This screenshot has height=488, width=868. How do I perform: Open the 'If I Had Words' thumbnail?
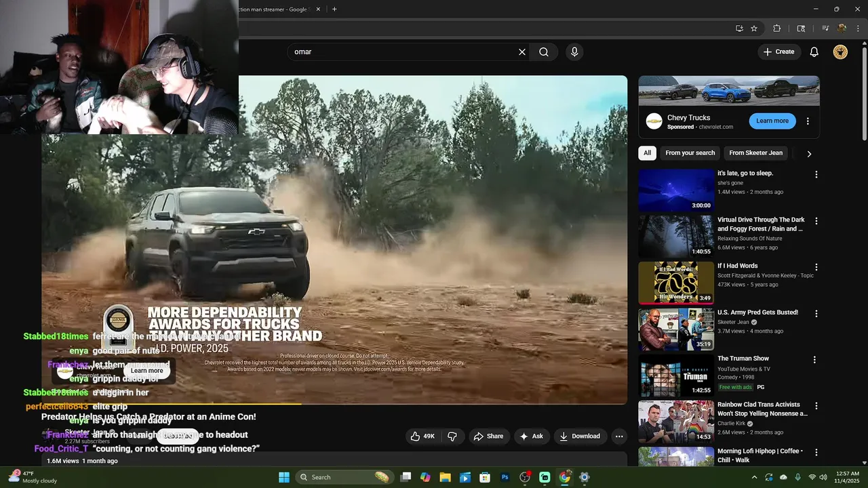[676, 283]
